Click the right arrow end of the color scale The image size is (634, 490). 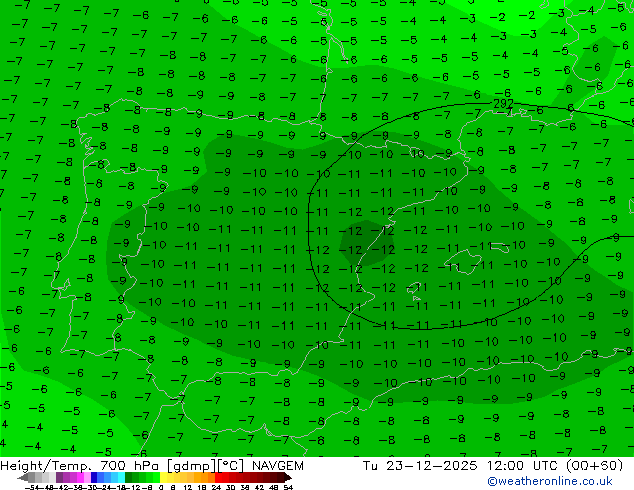[x=288, y=477]
